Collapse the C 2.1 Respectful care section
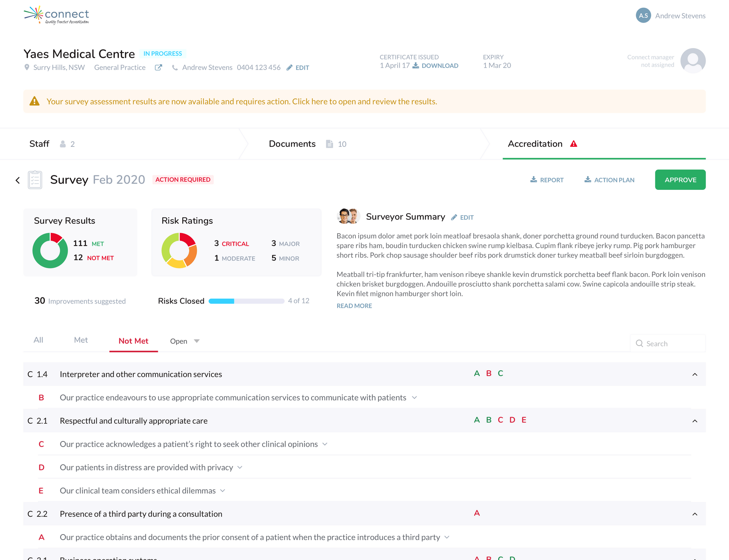 click(x=695, y=421)
